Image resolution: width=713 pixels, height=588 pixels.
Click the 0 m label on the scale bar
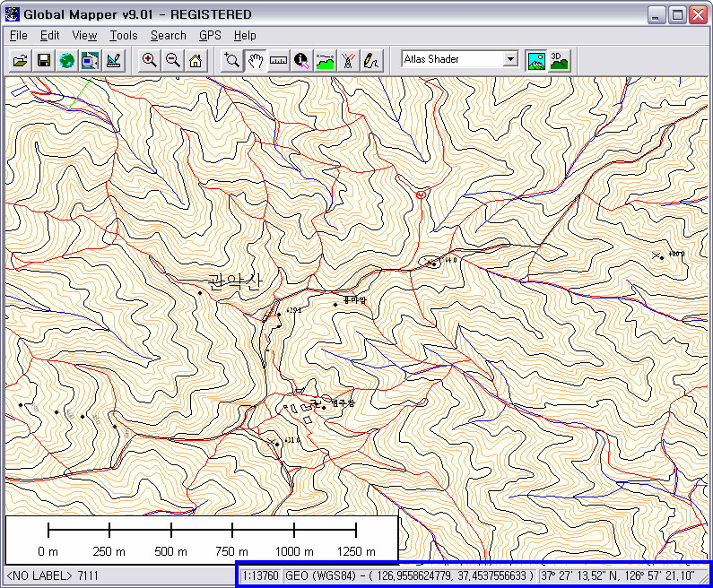pyautogui.click(x=48, y=551)
